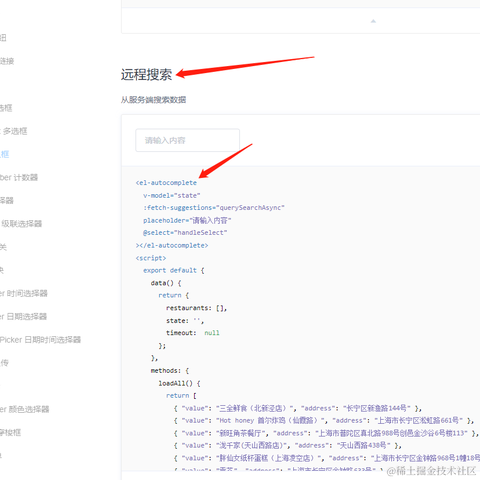Open the 计数器 sidebar entry

point(19,177)
